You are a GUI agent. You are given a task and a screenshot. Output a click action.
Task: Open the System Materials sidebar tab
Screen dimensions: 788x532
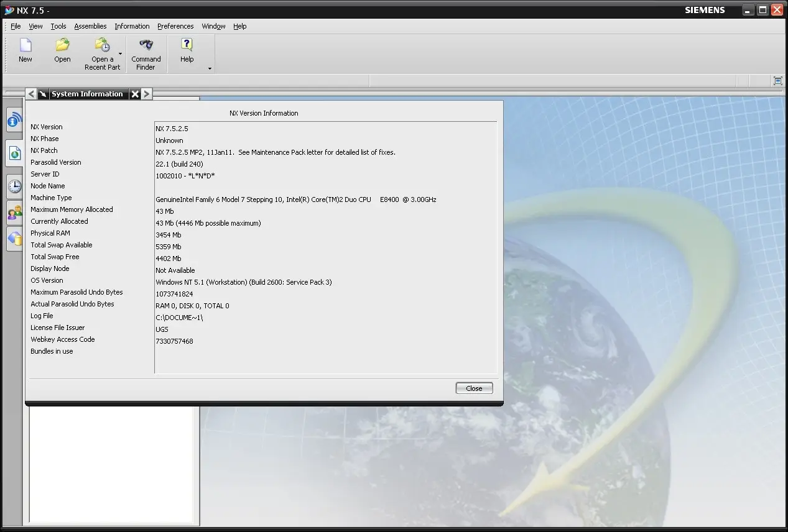(x=14, y=238)
